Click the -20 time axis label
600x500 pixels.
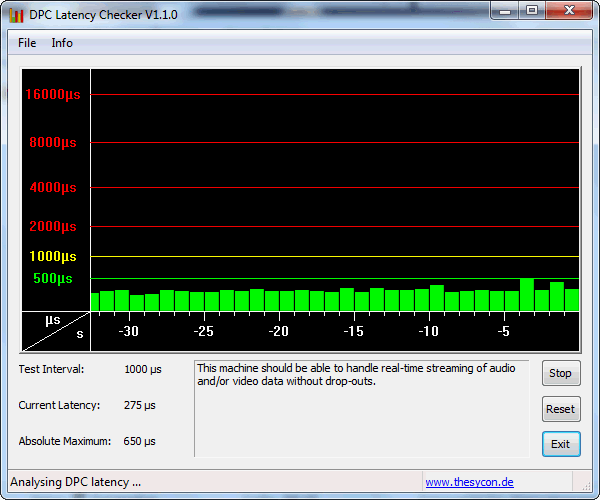[279, 331]
